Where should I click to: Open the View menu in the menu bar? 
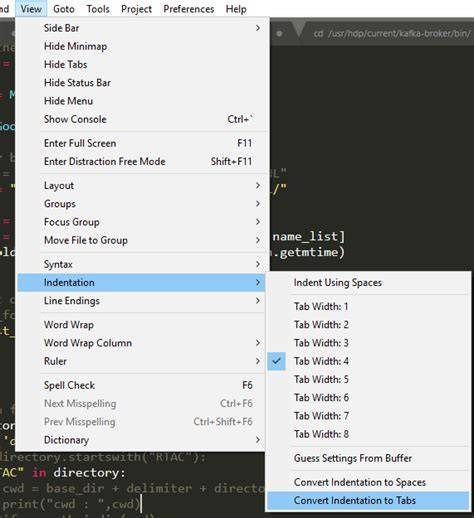tap(31, 9)
